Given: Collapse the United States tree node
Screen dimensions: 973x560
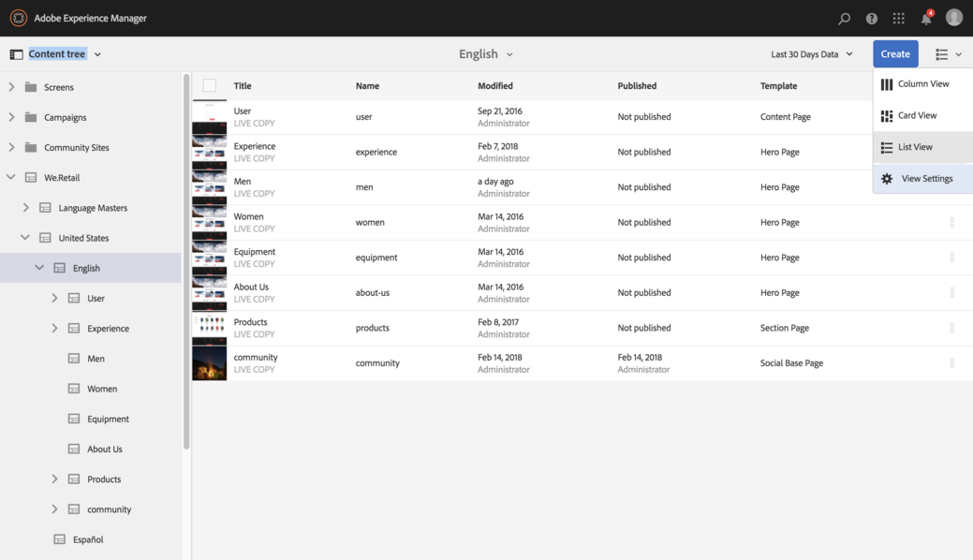Looking at the screenshot, I should pos(25,238).
